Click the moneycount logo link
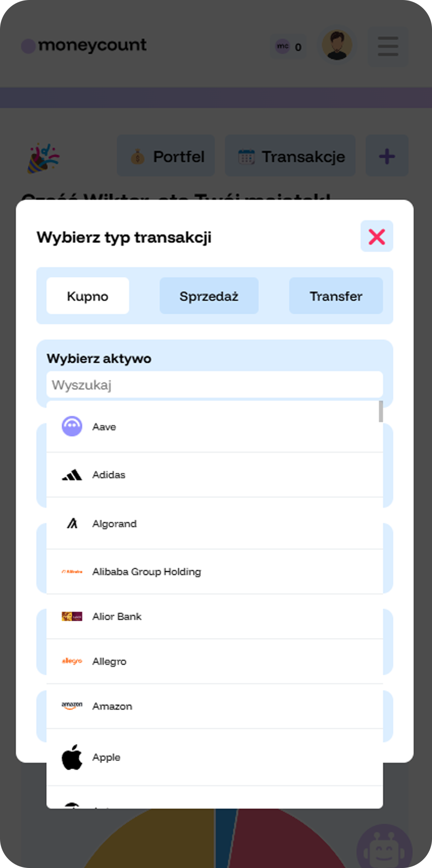The height and width of the screenshot is (868, 432). point(84,45)
